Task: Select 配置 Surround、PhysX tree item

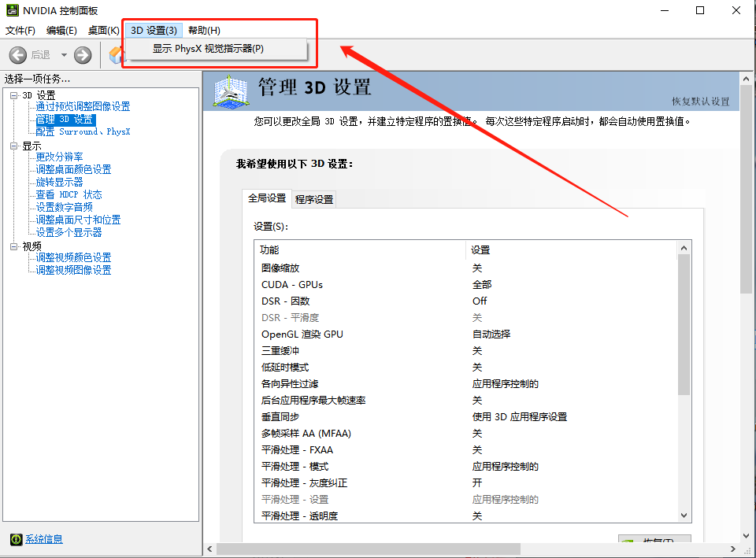Action: point(83,131)
